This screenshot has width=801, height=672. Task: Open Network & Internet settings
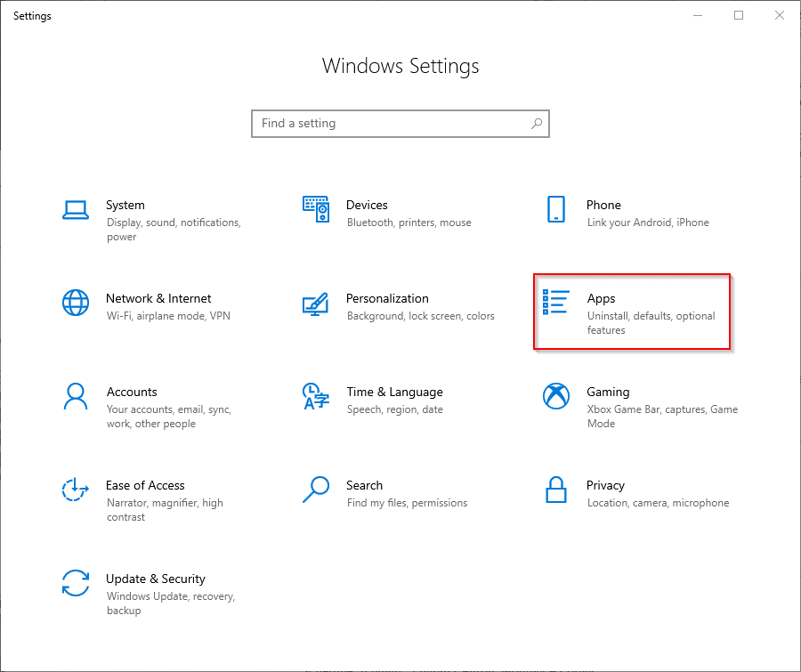click(158, 298)
